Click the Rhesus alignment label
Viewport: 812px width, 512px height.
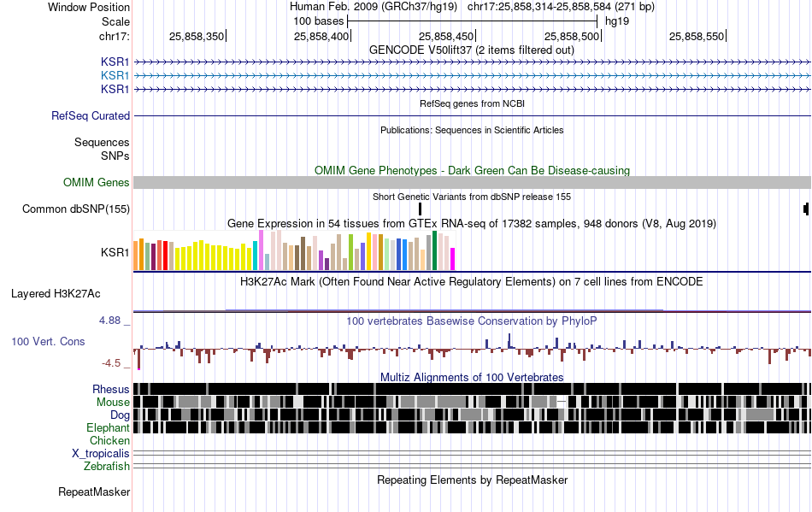[x=111, y=389]
